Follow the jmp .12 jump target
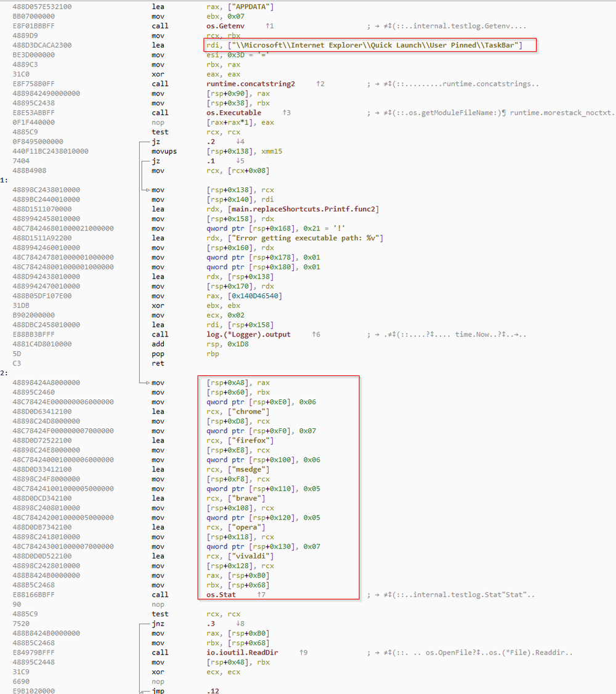616x694 pixels. click(x=213, y=691)
